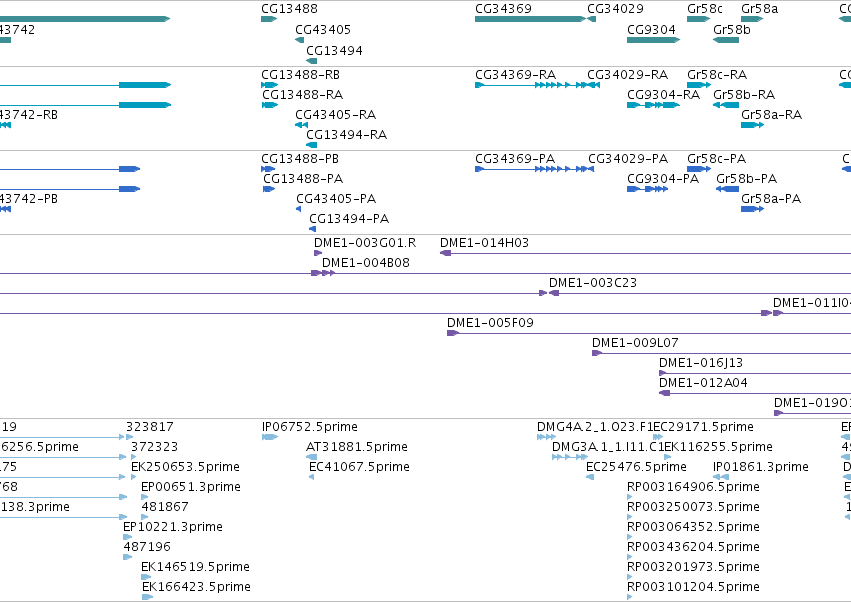Click the Gr58b gene label
This screenshot has height=602, width=851.
tap(732, 30)
